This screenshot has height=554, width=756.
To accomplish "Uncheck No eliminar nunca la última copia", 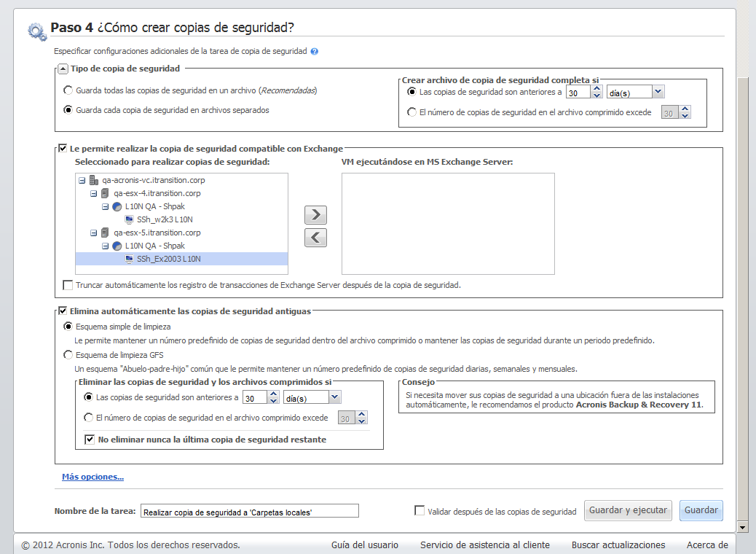I will tap(90, 440).
